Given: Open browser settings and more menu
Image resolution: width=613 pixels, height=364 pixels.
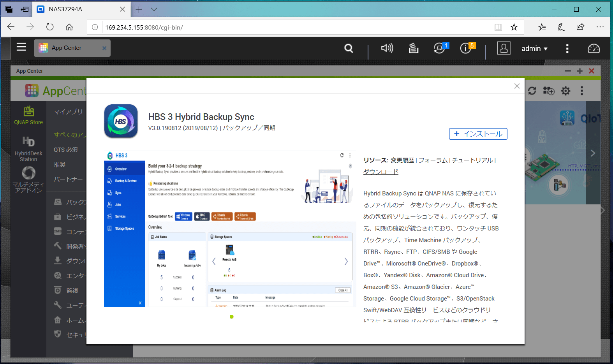Looking at the screenshot, I should 600,27.
